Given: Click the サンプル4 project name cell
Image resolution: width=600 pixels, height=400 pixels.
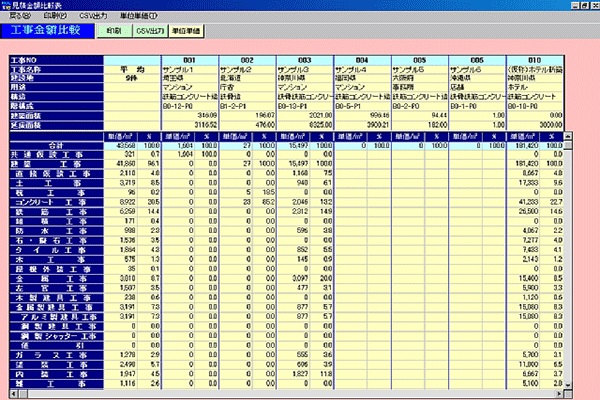Looking at the screenshot, I should [x=362, y=70].
